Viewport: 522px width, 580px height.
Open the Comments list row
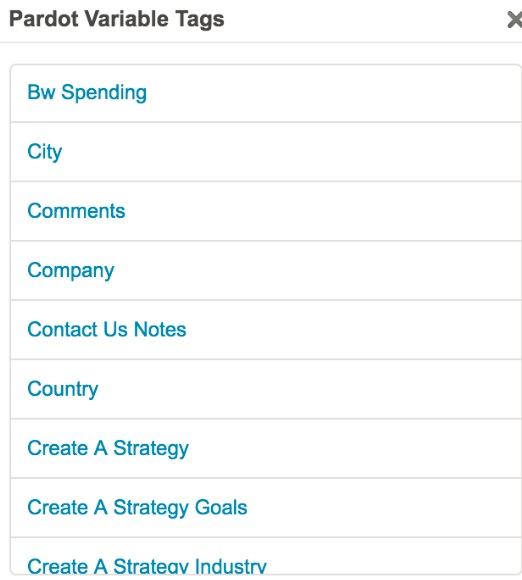[266, 211]
